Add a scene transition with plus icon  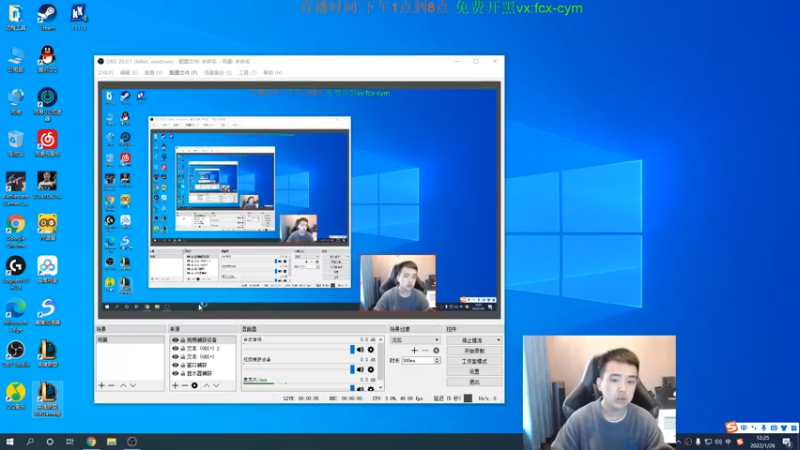[414, 351]
